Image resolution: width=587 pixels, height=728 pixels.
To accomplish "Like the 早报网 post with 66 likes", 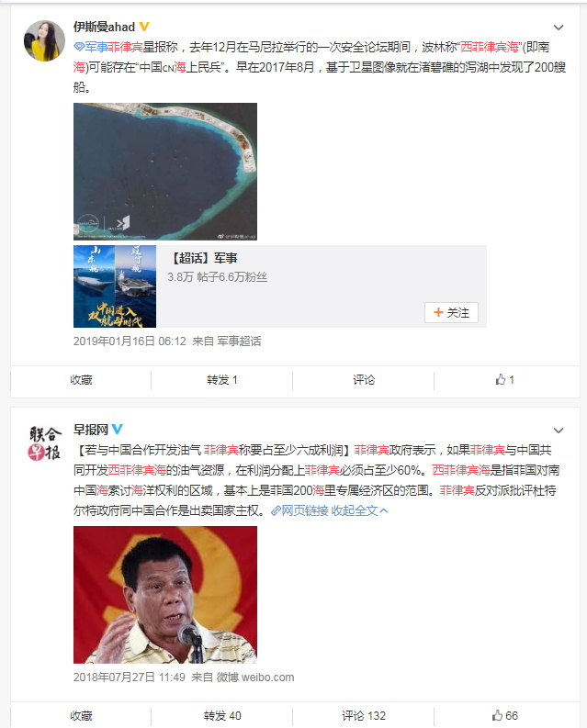I will (505, 715).
